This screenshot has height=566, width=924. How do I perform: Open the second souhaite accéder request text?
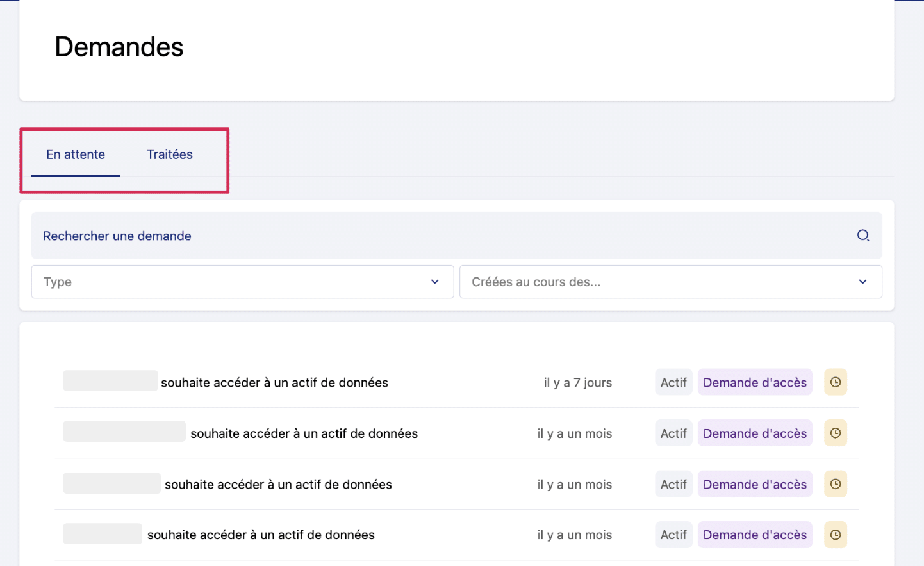coord(304,433)
